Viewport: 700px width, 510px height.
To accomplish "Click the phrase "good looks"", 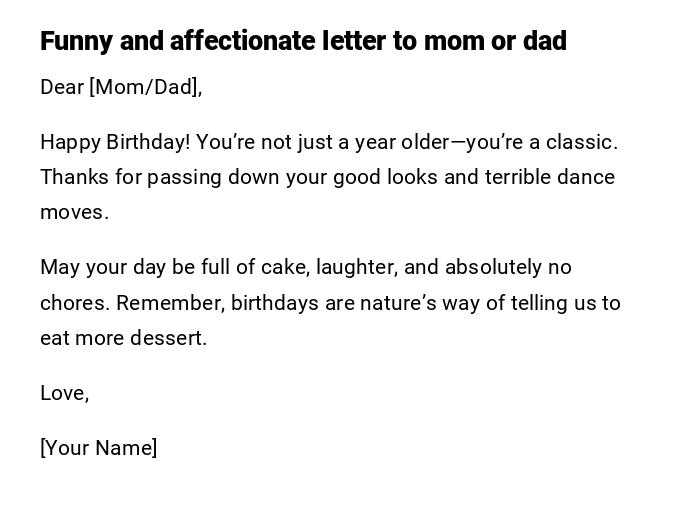I will pyautogui.click(x=384, y=177).
